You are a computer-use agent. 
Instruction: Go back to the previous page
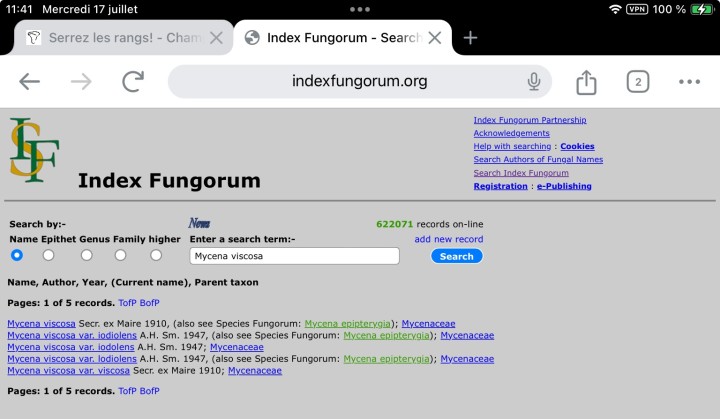click(x=30, y=82)
